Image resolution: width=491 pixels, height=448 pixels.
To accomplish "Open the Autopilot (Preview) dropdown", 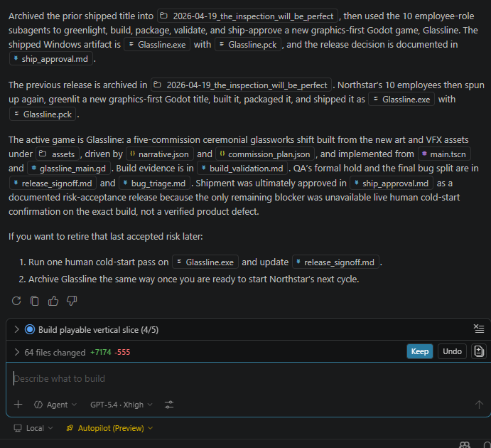I will [109, 428].
